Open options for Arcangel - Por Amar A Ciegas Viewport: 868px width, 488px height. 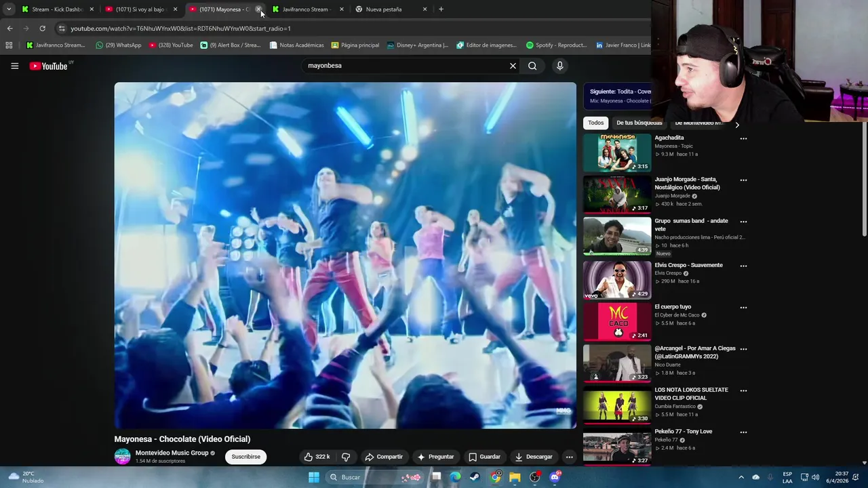click(743, 349)
